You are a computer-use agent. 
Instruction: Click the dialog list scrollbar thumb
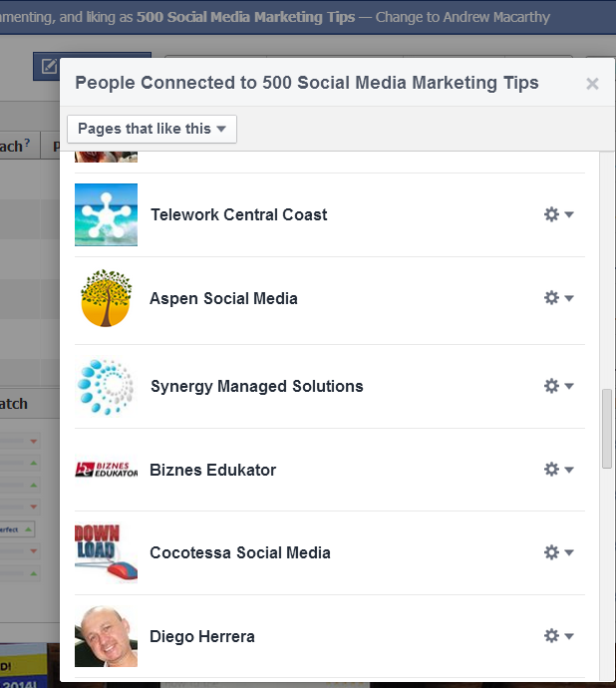pos(607,429)
